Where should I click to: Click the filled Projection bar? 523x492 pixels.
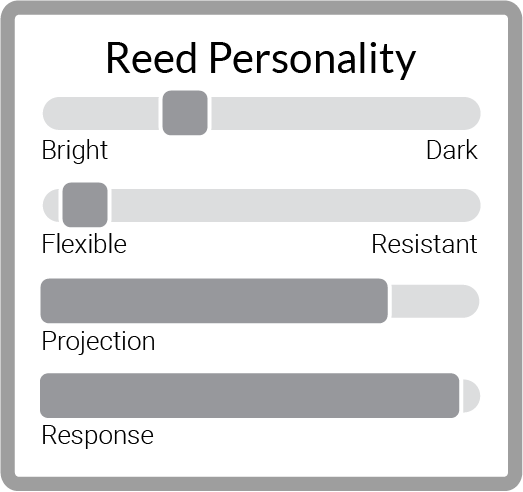point(214,301)
